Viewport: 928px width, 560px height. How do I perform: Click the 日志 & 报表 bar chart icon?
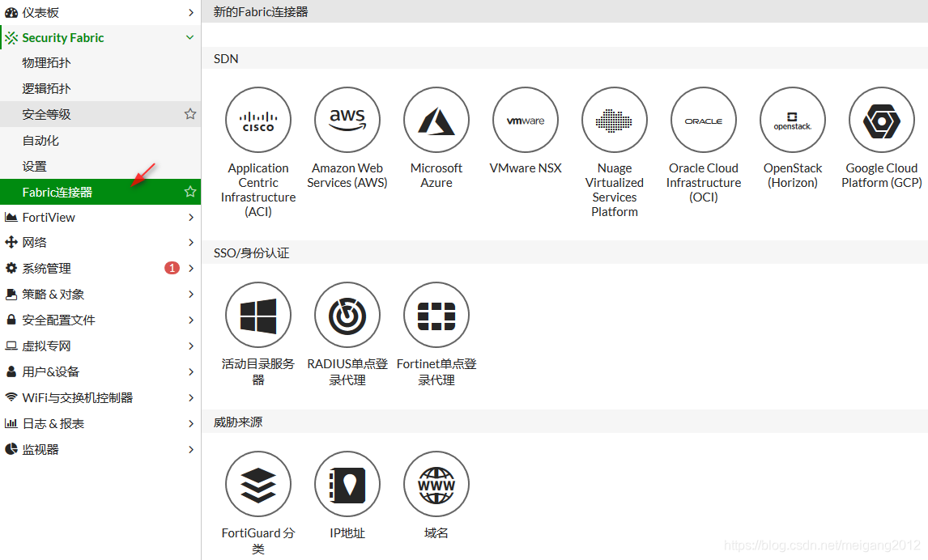[x=11, y=422]
